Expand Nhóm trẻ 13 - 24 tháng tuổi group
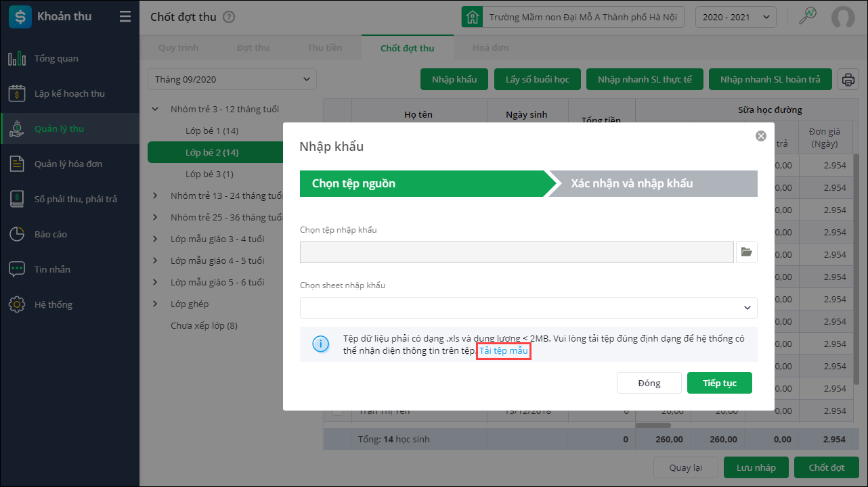 tap(155, 195)
